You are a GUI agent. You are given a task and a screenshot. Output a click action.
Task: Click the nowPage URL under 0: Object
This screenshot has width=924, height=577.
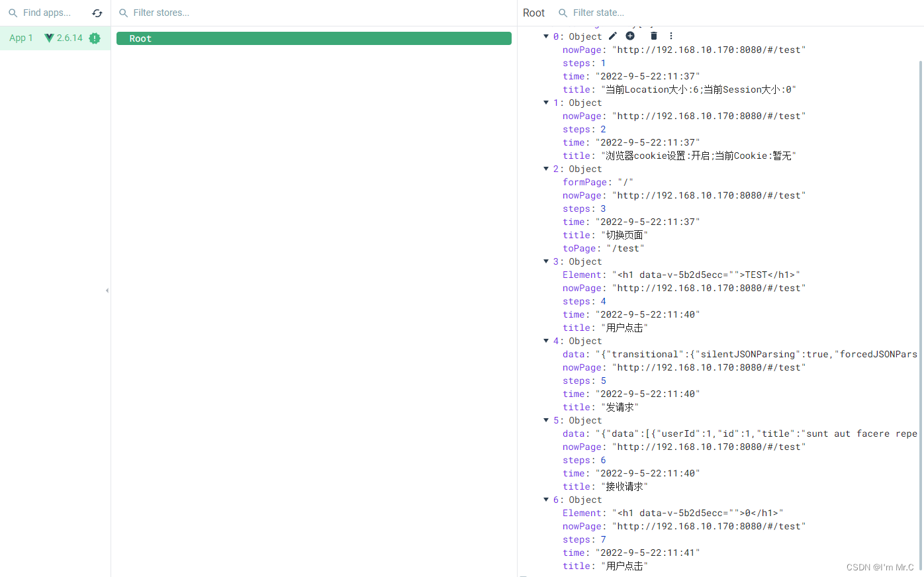click(709, 50)
